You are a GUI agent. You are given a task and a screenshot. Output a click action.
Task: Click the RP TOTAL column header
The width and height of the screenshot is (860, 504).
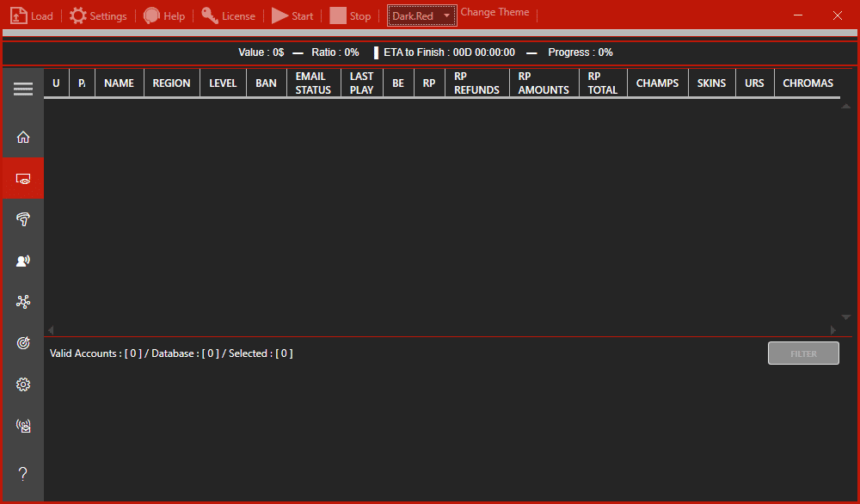coord(603,83)
